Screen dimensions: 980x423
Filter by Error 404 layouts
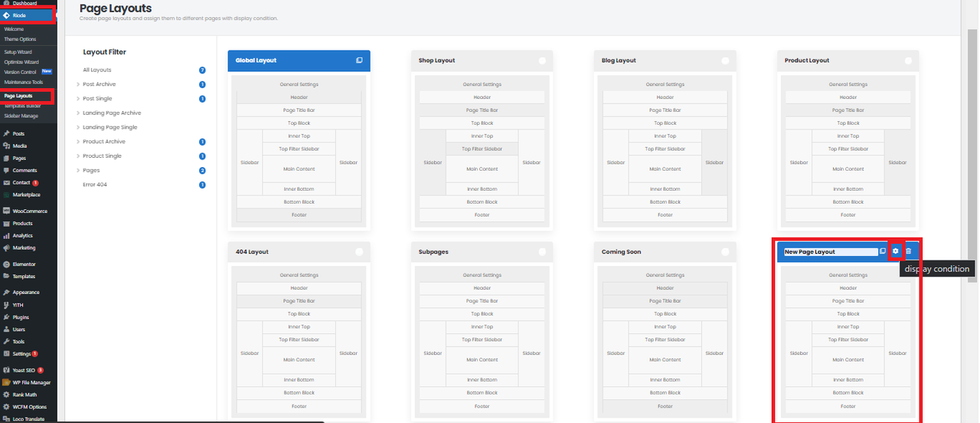[95, 185]
